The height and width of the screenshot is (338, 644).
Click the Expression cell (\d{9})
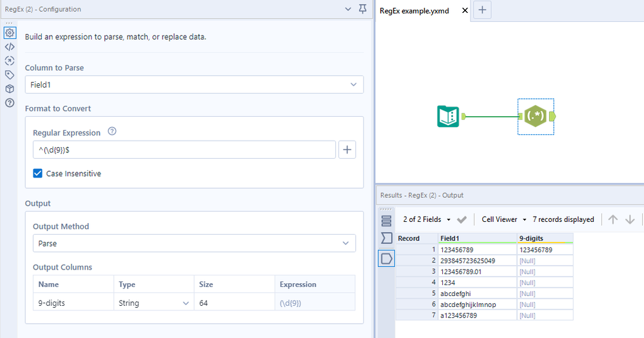(315, 303)
